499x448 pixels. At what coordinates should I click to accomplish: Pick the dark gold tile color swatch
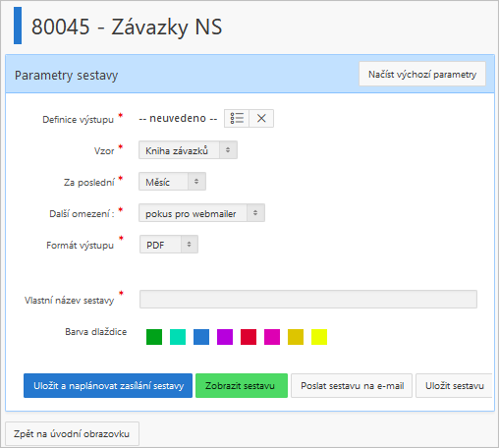tap(296, 337)
